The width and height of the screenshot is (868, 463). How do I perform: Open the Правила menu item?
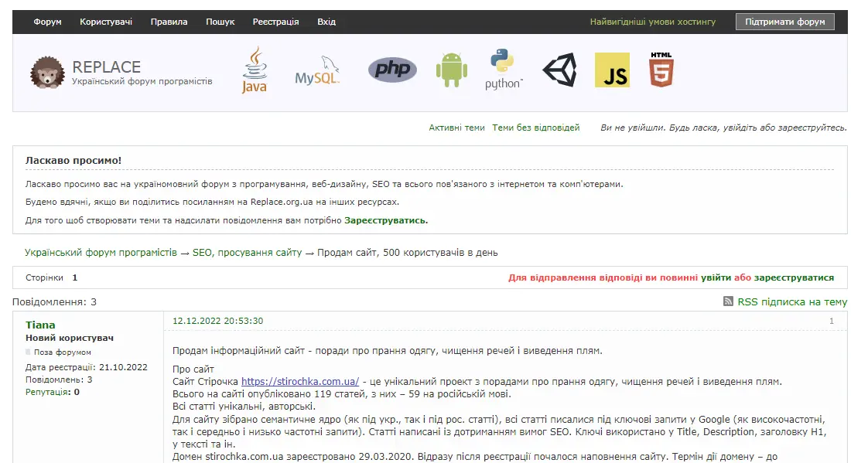click(169, 22)
